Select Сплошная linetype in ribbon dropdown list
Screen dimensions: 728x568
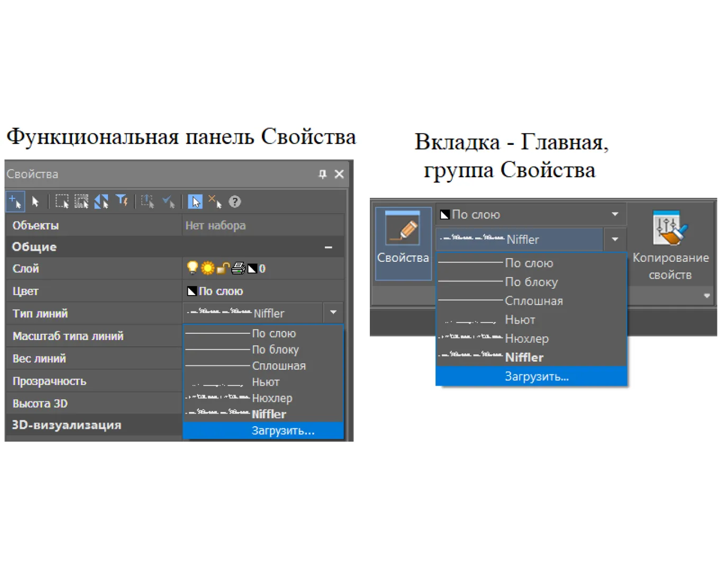(x=531, y=301)
